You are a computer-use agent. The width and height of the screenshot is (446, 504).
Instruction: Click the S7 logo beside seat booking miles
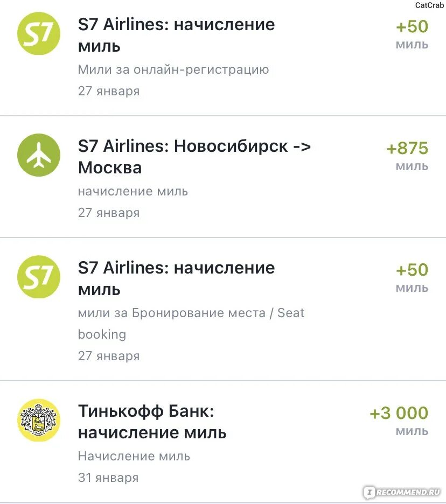(39, 277)
